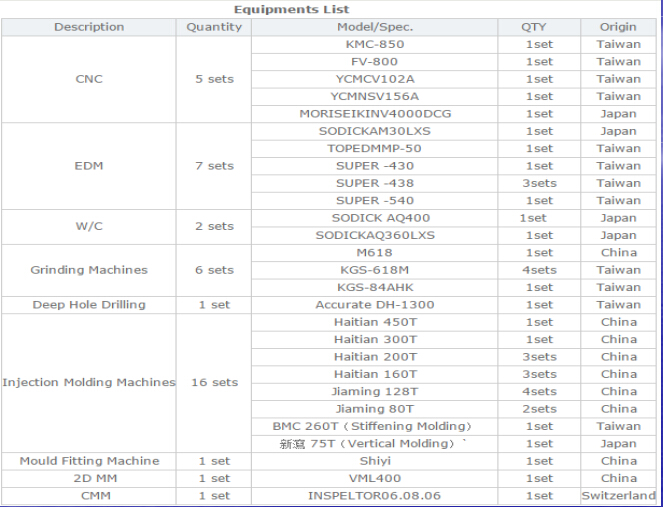Click the CNC description cell
The height and width of the screenshot is (507, 663).
pyautogui.click(x=89, y=79)
